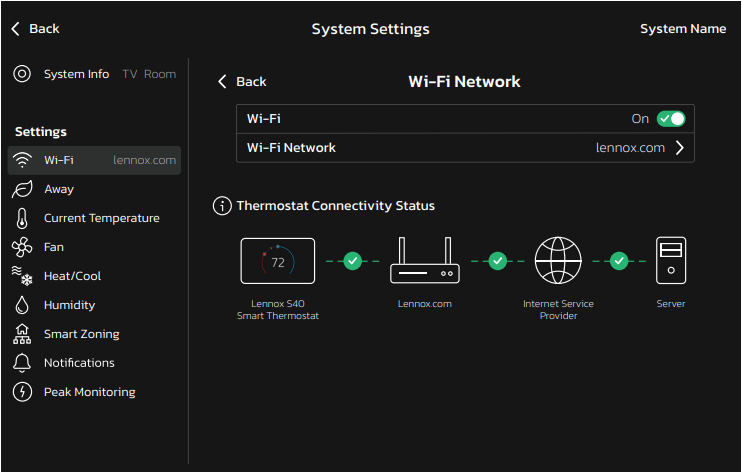Open Fan settings
The height and width of the screenshot is (473, 742).
pyautogui.click(x=94, y=247)
